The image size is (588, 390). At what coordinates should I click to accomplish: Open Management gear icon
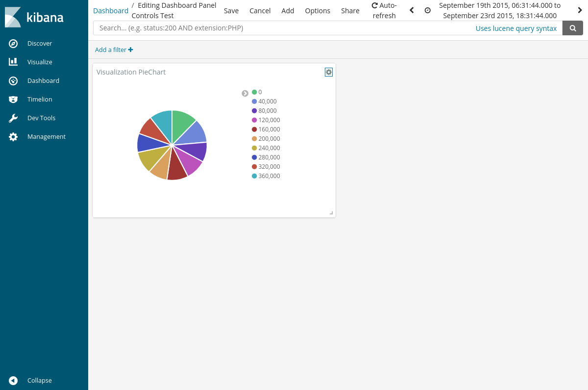pos(13,137)
